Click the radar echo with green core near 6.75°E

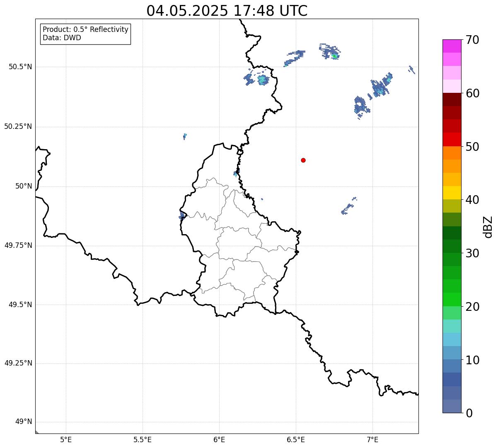(x=330, y=52)
